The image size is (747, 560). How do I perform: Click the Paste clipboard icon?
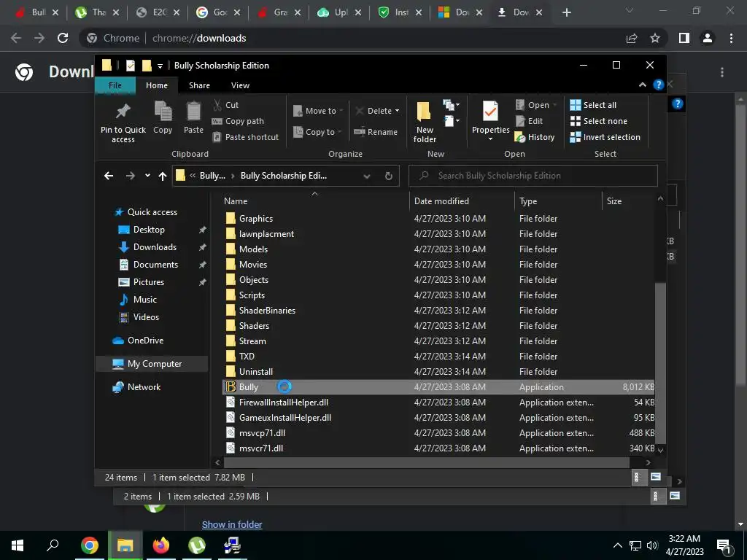[x=193, y=117]
